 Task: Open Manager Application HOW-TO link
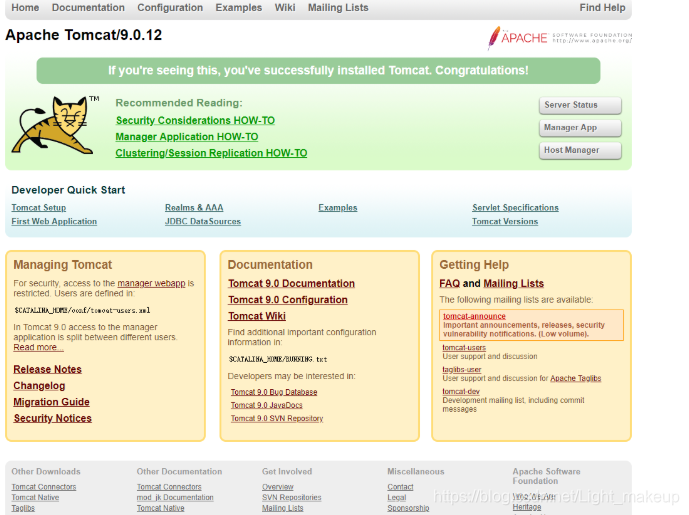tap(187, 137)
